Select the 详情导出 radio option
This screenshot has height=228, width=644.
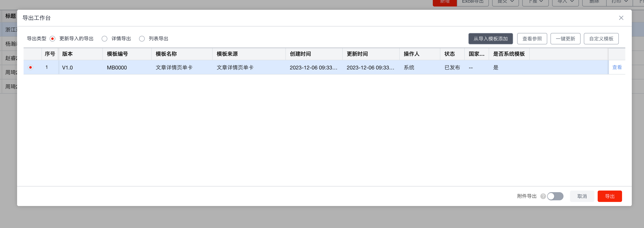coord(104,38)
